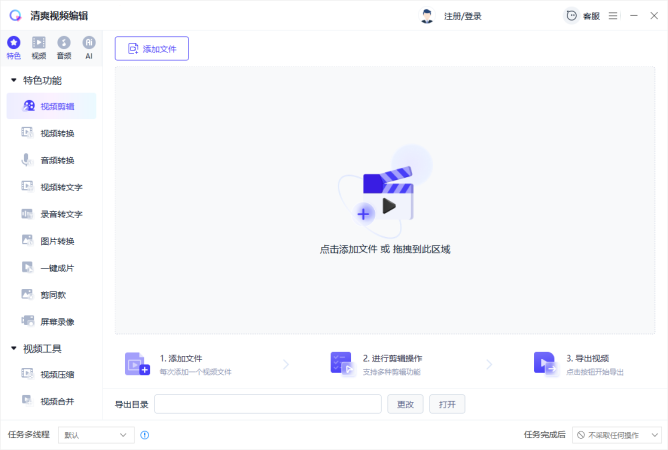
Task: Open the 屏幕录像 screen recorder
Action: tap(52, 322)
